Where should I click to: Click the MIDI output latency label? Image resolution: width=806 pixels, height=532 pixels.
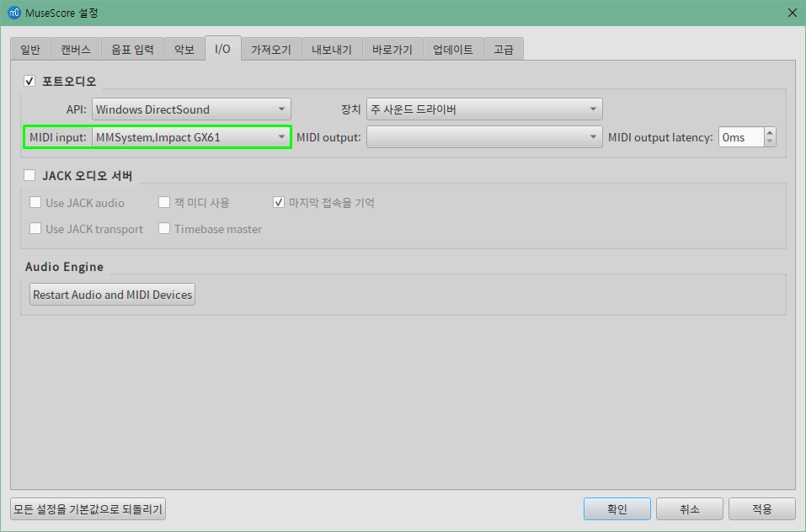tap(660, 137)
